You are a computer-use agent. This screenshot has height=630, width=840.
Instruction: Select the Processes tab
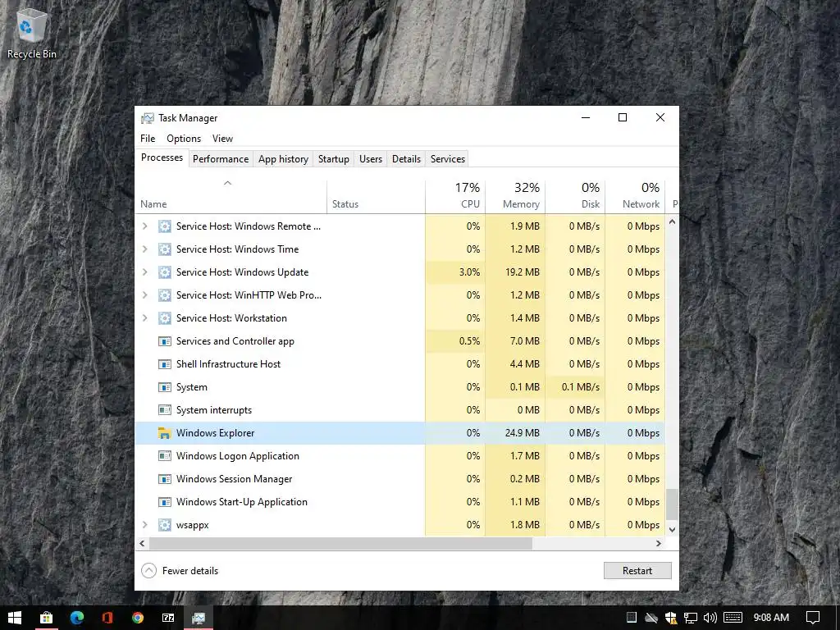point(162,157)
